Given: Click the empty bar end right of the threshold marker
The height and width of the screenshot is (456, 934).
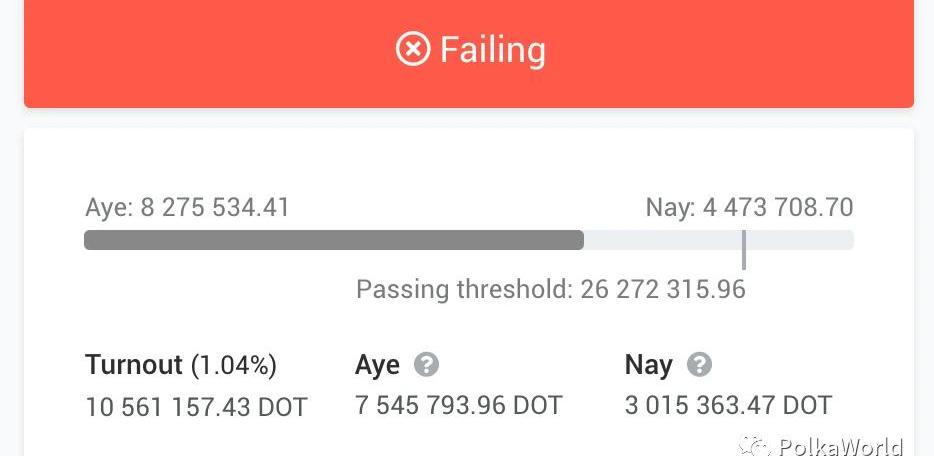Looking at the screenshot, I should 800,240.
